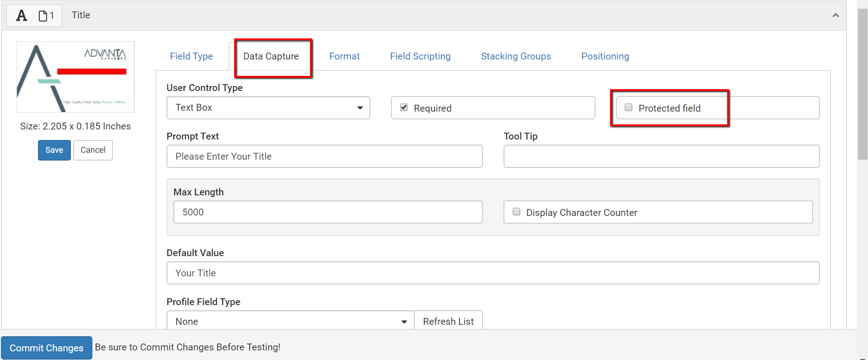
Task: Click the Commit Changes button
Action: pyautogui.click(x=47, y=348)
